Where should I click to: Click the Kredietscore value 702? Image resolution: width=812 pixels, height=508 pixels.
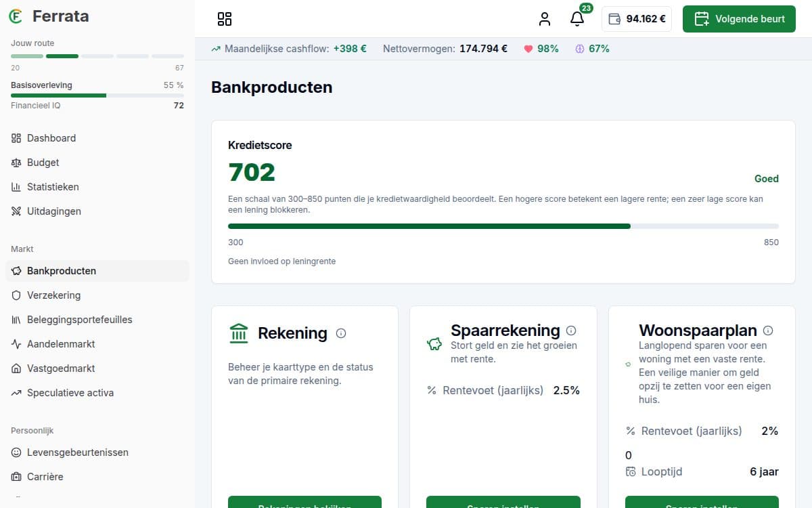pos(252,173)
